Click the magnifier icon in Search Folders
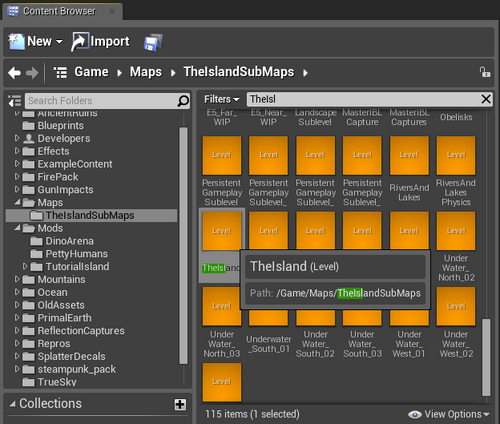The width and height of the screenshot is (500, 424). 183,101
